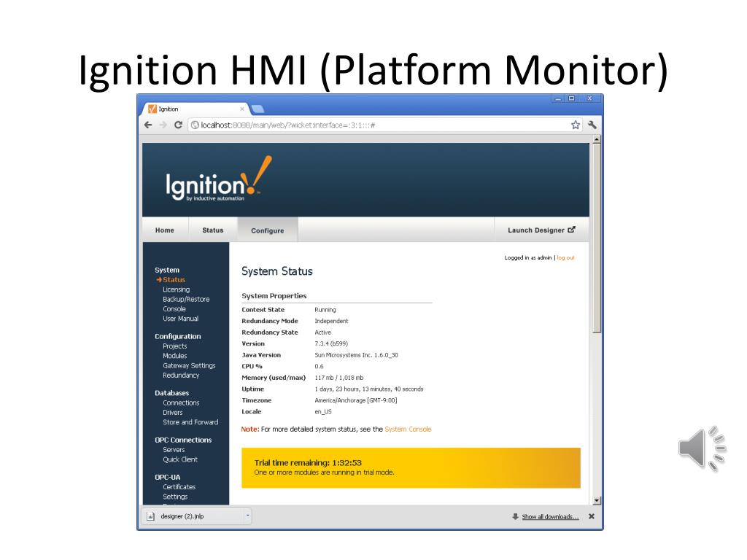Select Status in System menu
747x560 pixels.
point(174,280)
